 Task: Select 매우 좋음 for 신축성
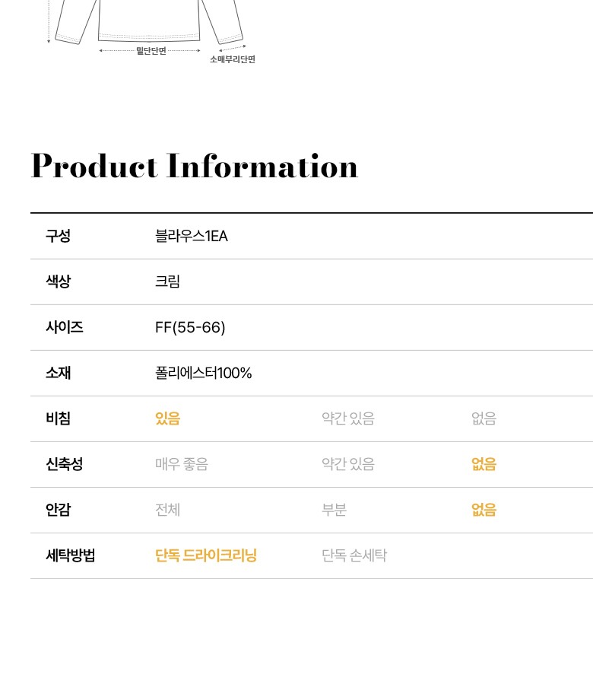coord(181,464)
